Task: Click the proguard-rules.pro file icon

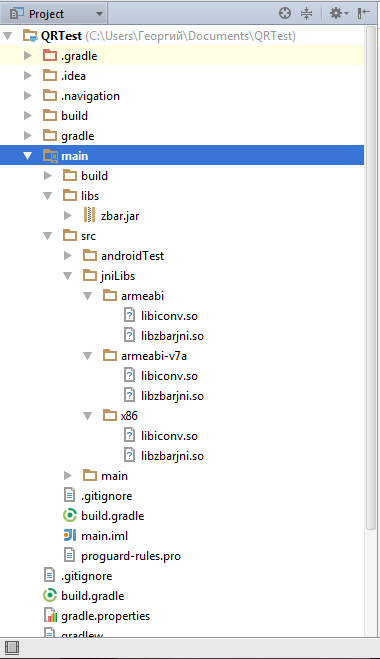Action: [69, 556]
